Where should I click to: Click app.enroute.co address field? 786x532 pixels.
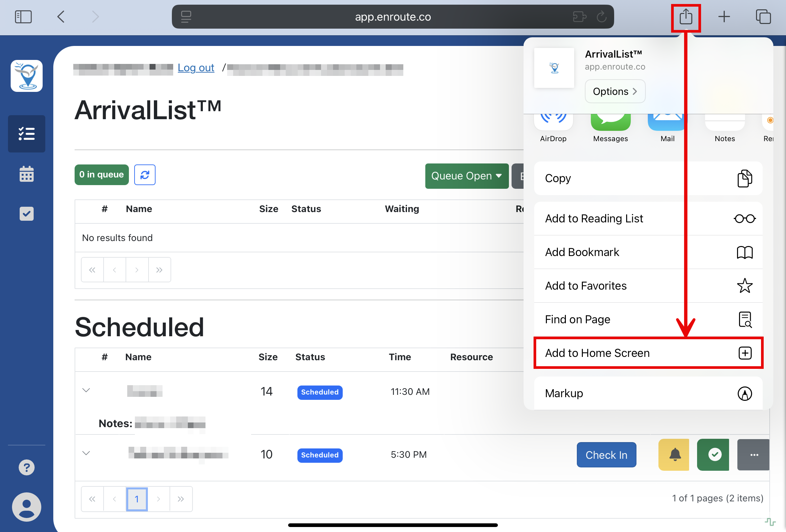point(393,17)
